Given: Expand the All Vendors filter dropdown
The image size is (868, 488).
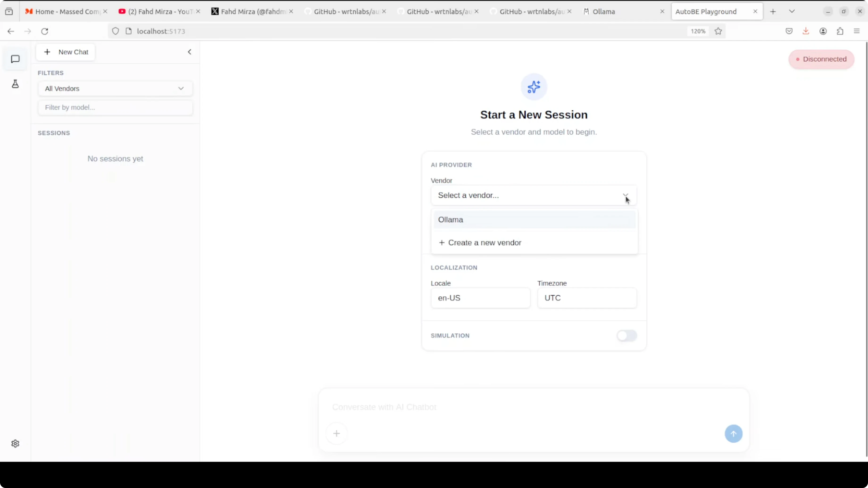Looking at the screenshot, I should (x=115, y=89).
